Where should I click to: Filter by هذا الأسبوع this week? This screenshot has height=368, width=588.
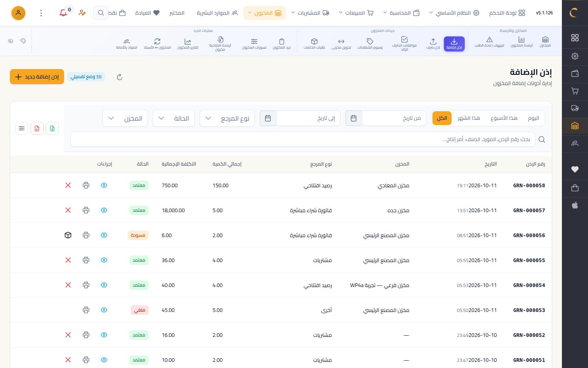click(504, 118)
